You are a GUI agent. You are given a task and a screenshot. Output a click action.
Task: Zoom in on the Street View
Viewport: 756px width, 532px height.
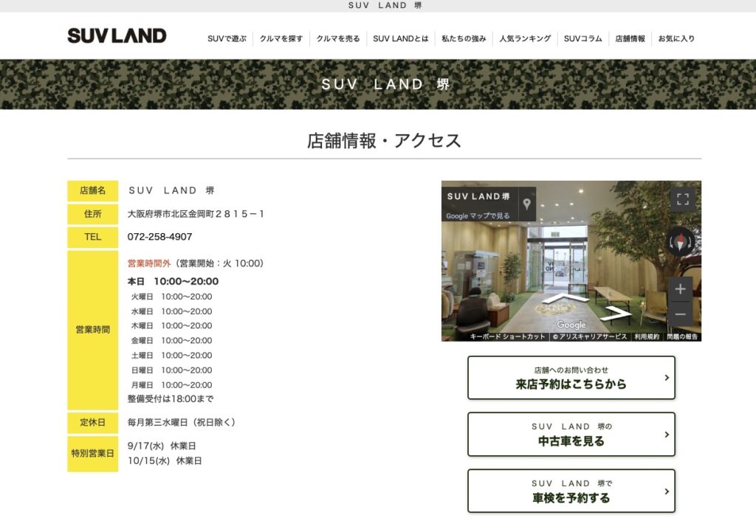680,289
